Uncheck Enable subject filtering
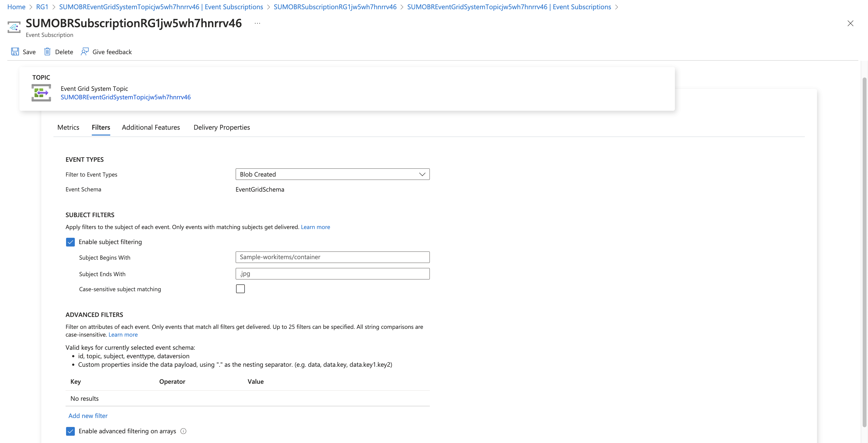Viewport: 868px width, 443px height. [70, 242]
